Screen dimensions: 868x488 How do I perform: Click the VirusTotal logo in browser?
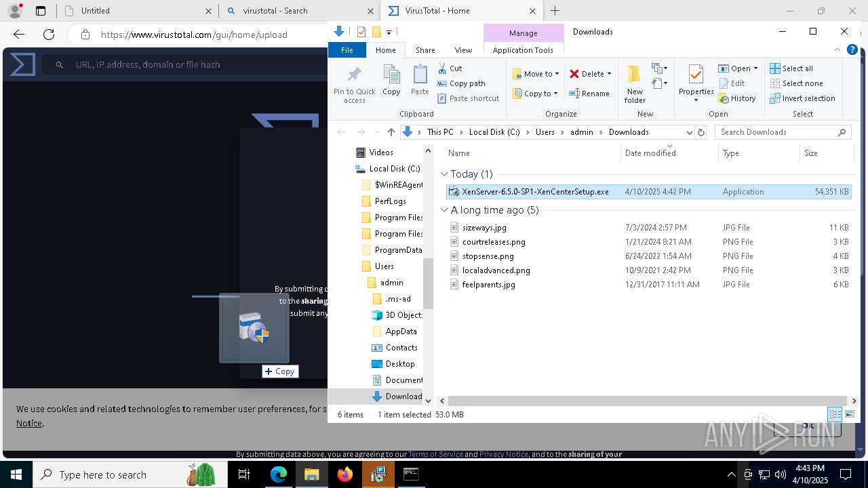pyautogui.click(x=22, y=64)
